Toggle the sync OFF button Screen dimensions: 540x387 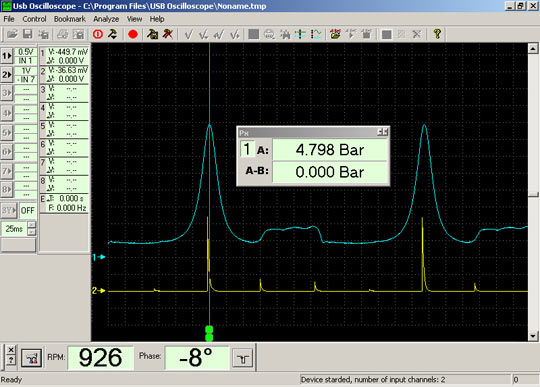[x=28, y=210]
